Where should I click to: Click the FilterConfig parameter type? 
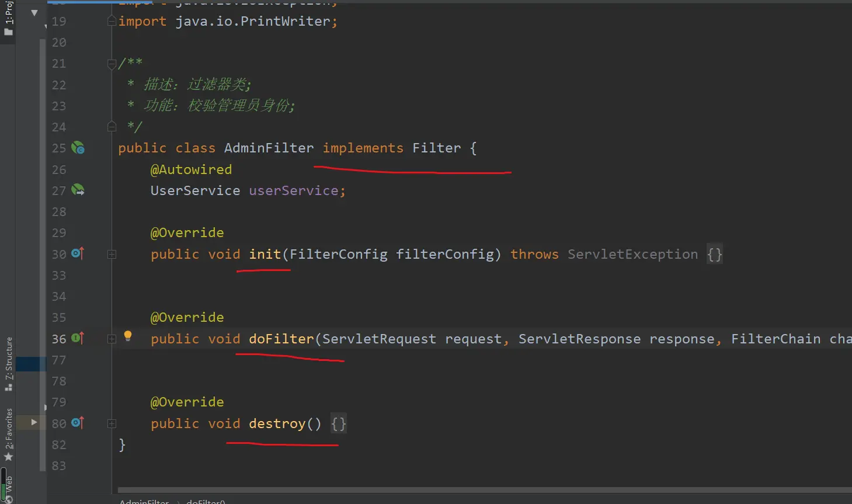pyautogui.click(x=338, y=254)
